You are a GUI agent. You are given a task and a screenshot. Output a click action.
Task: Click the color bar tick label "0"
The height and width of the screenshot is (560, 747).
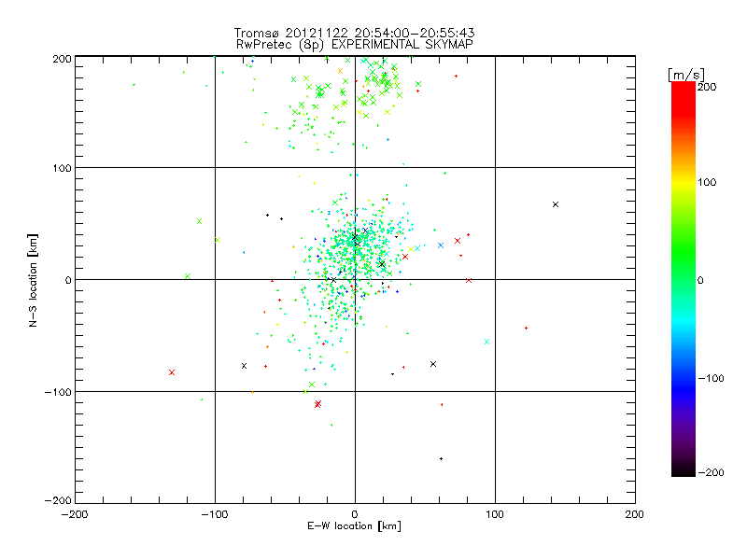click(700, 280)
